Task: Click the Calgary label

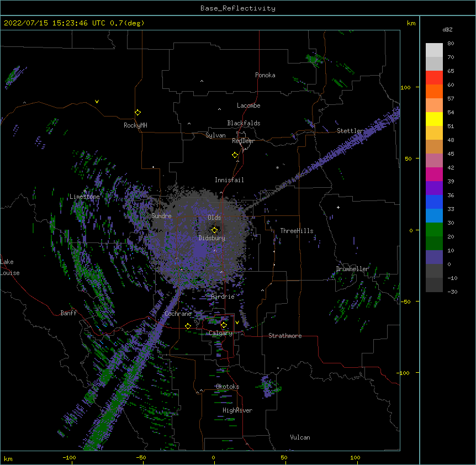Action: coord(221,333)
